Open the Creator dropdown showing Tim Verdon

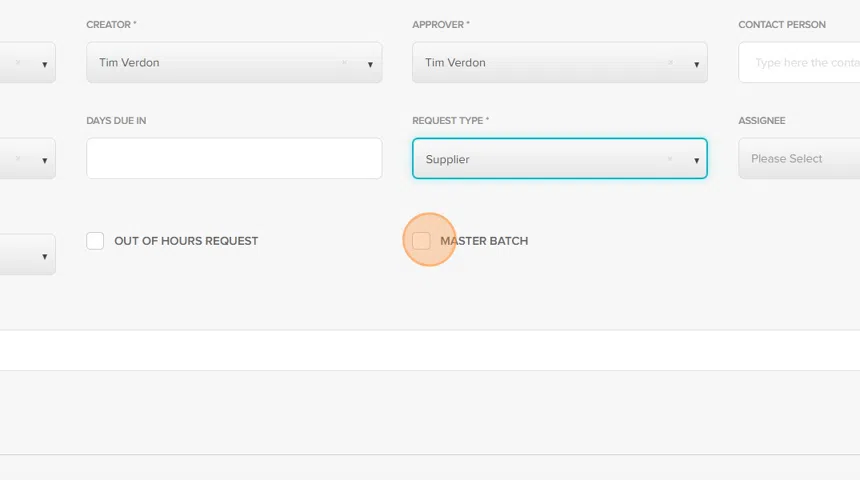tap(220, 63)
